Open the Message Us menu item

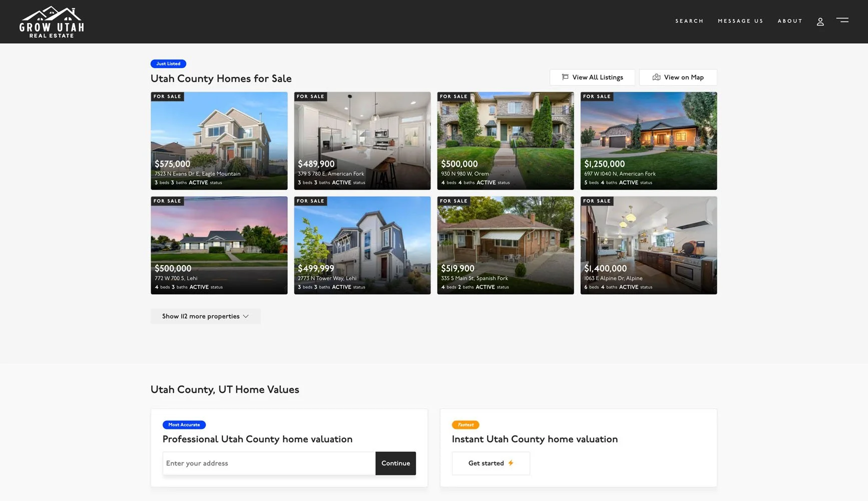coord(740,21)
